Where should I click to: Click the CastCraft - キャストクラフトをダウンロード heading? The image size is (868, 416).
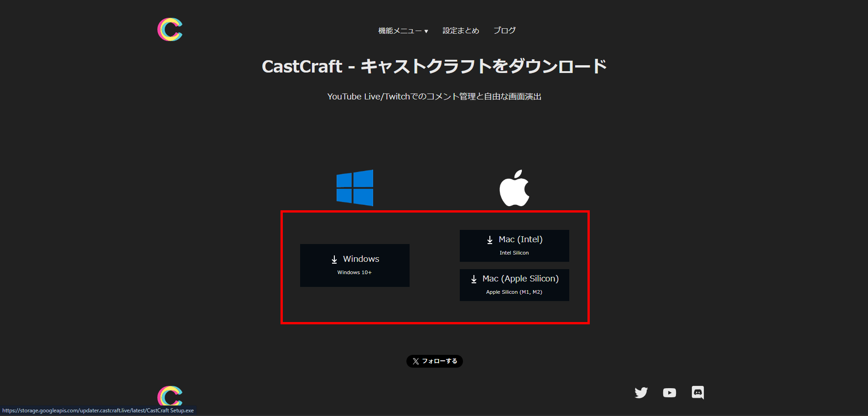click(x=434, y=67)
